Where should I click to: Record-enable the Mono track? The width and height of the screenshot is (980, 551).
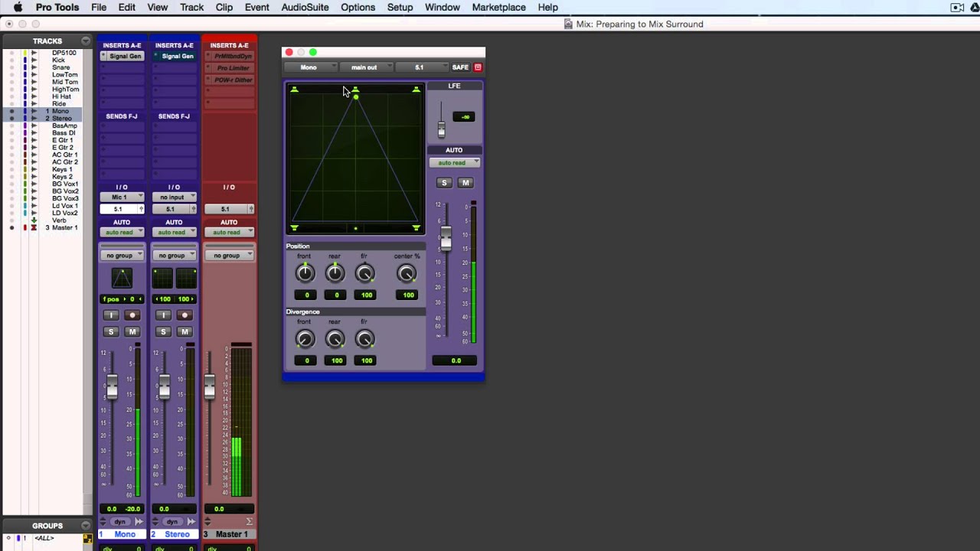coord(132,315)
